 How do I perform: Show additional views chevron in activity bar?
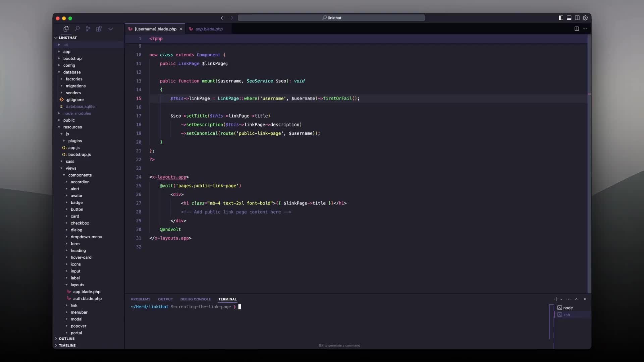tap(110, 29)
